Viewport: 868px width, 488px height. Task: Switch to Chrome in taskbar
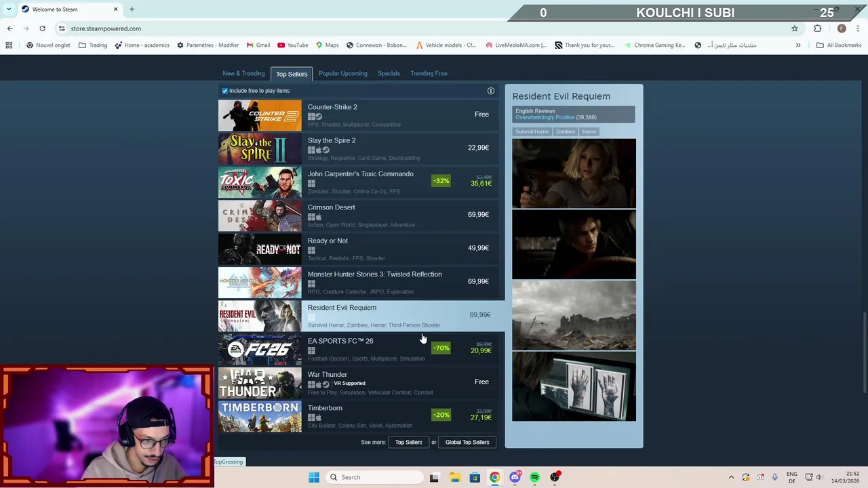tap(494, 477)
